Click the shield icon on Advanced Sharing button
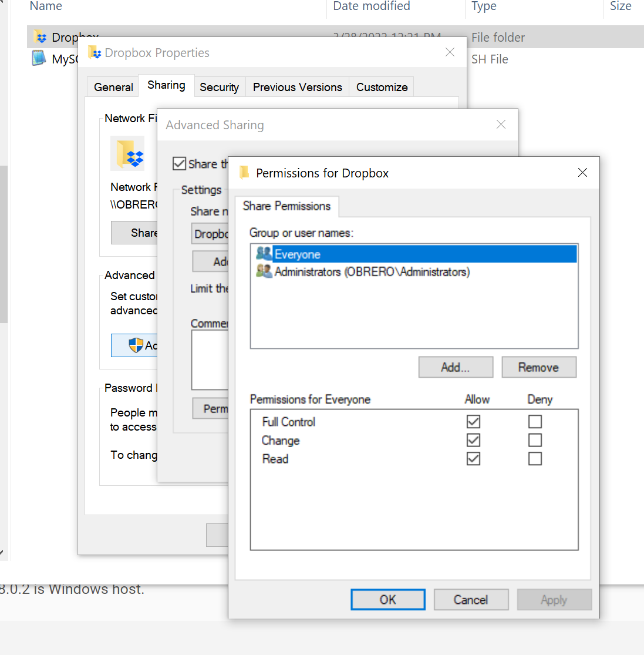644x655 pixels. point(136,345)
